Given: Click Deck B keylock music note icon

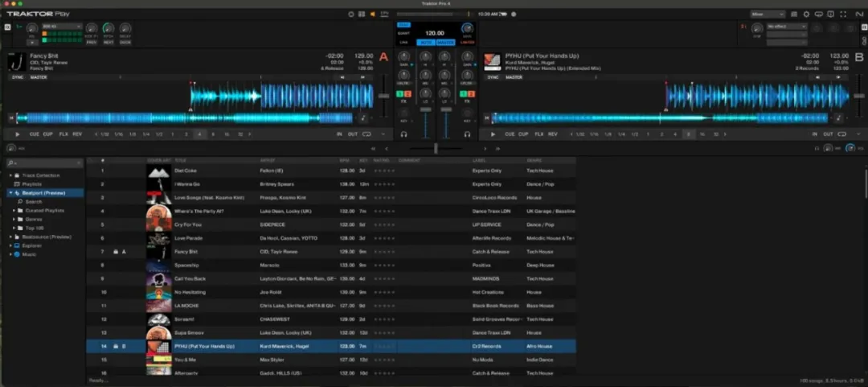Looking at the screenshot, I should click(x=838, y=117).
